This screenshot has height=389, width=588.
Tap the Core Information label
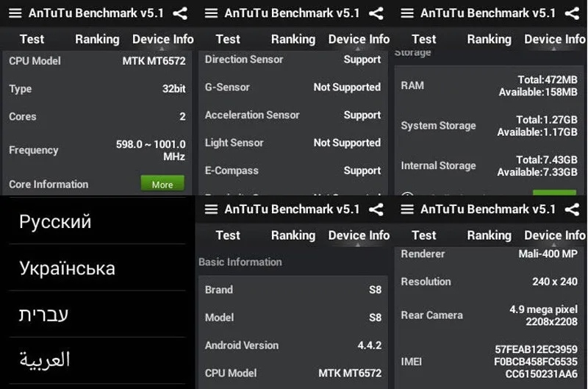click(49, 184)
